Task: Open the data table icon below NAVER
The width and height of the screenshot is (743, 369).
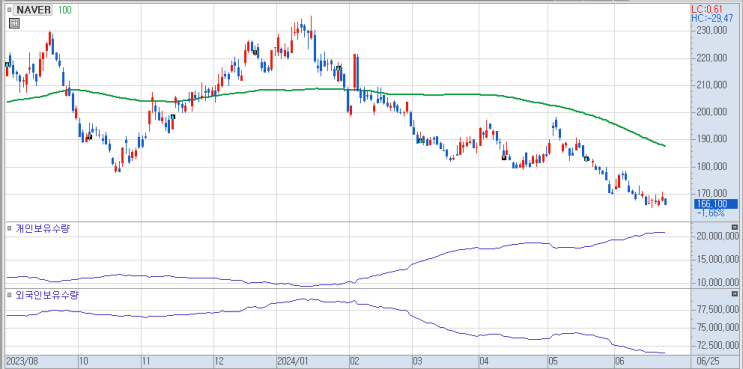Action: (14, 23)
